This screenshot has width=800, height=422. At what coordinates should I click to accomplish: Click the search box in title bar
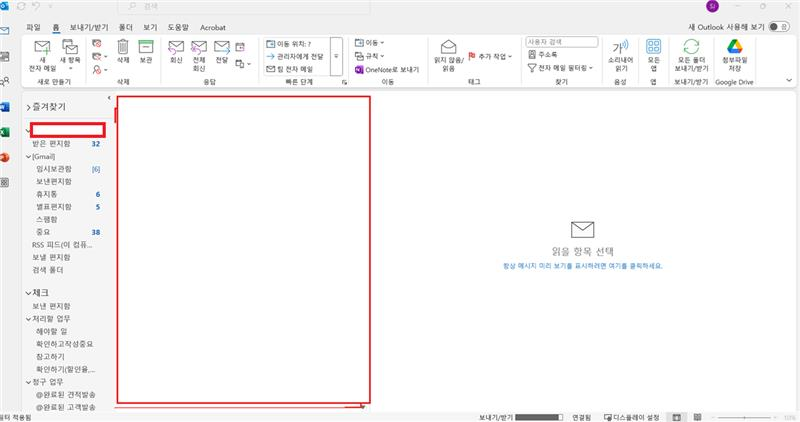pos(244,7)
